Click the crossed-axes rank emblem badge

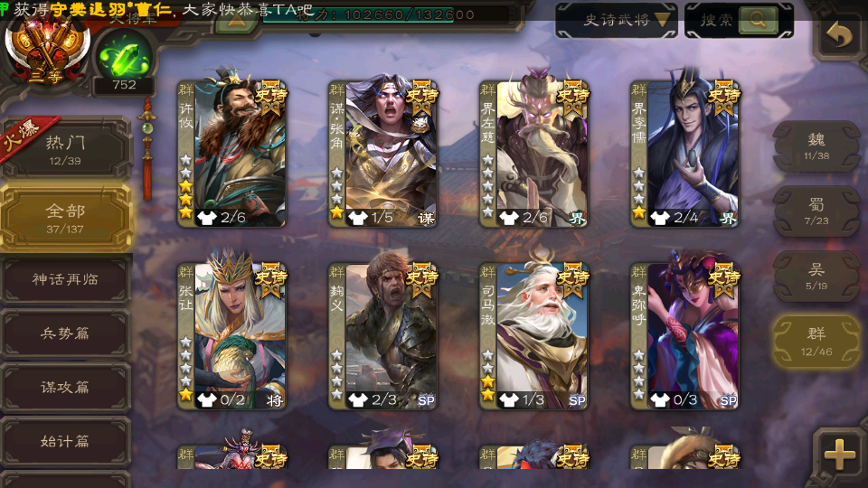(x=47, y=52)
